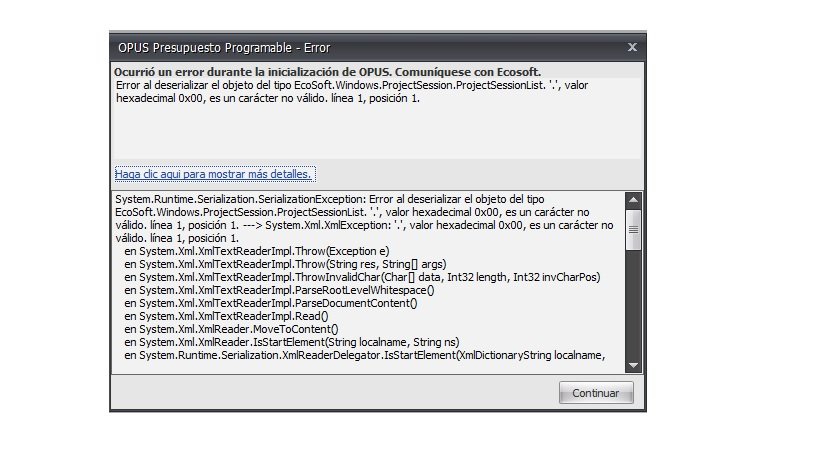
Task: Click the stack trace scrollbar down arrow
Action: [x=632, y=364]
